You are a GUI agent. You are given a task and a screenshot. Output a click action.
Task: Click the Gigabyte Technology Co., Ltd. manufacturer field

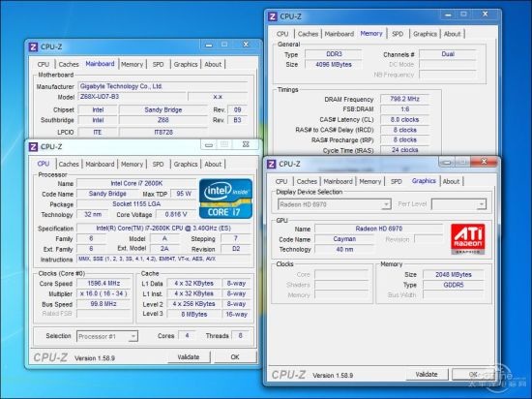click(x=163, y=86)
